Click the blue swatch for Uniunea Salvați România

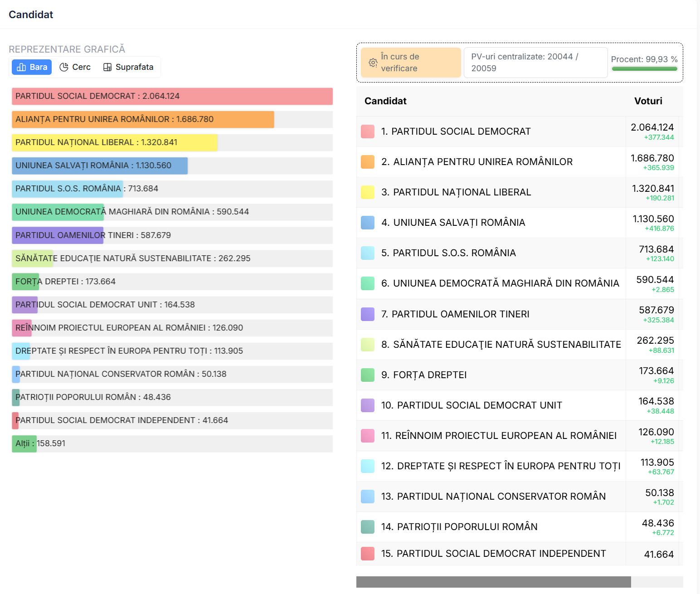[x=368, y=223]
